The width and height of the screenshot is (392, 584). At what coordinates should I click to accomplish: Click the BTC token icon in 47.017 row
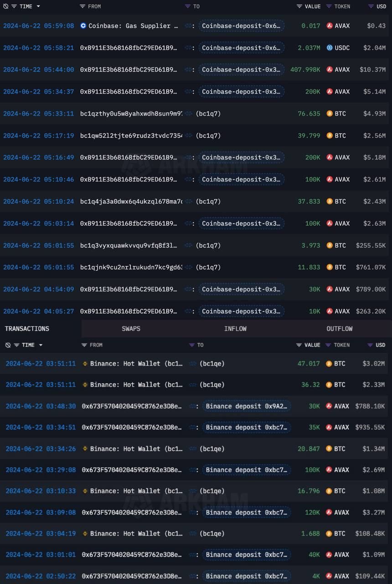[x=329, y=364]
